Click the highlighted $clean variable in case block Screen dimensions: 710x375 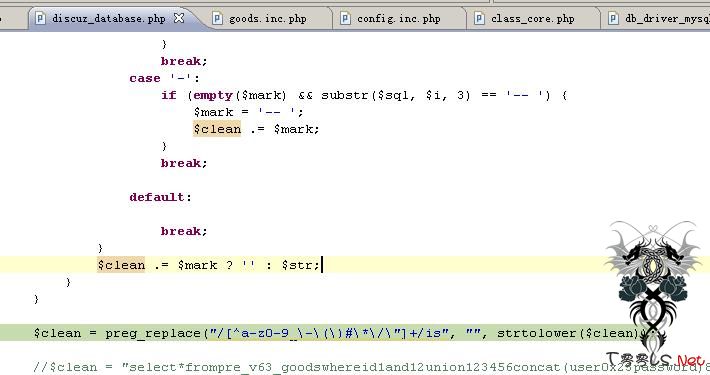coord(217,129)
